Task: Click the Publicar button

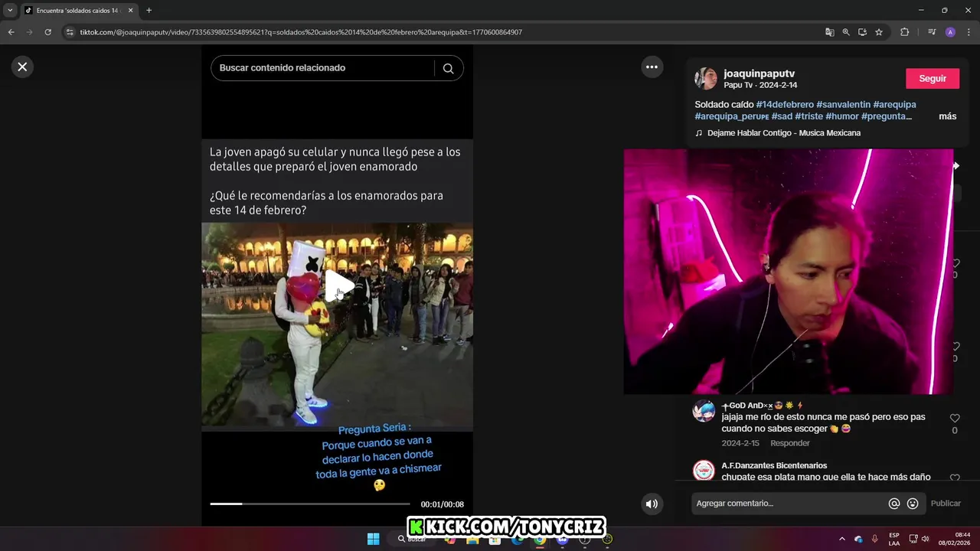Action: click(946, 504)
